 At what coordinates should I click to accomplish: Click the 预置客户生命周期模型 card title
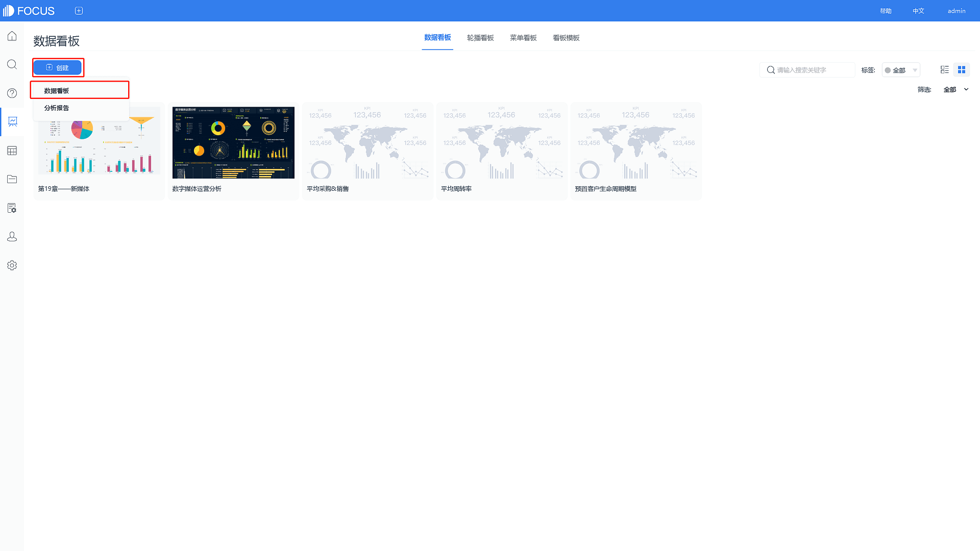[606, 189]
